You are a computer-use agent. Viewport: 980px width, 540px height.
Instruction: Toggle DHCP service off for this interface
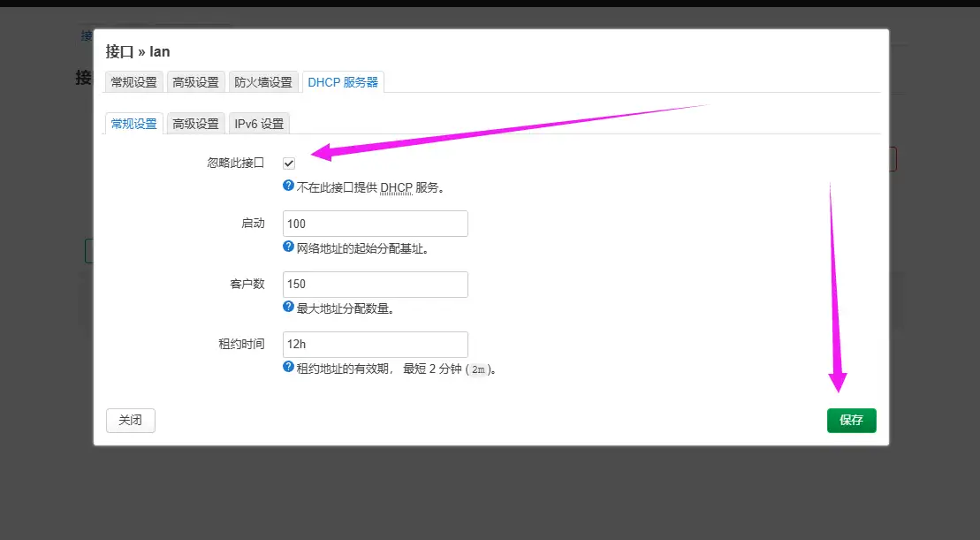(x=289, y=163)
